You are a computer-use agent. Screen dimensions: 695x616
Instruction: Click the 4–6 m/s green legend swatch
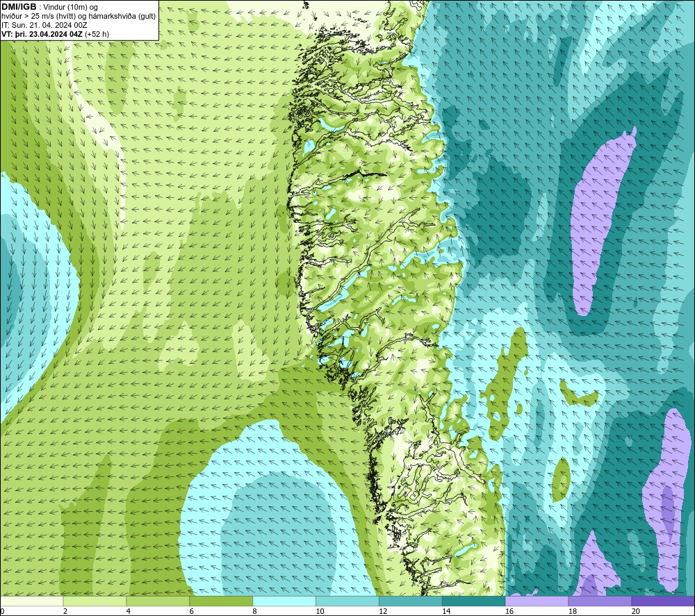coord(158,601)
